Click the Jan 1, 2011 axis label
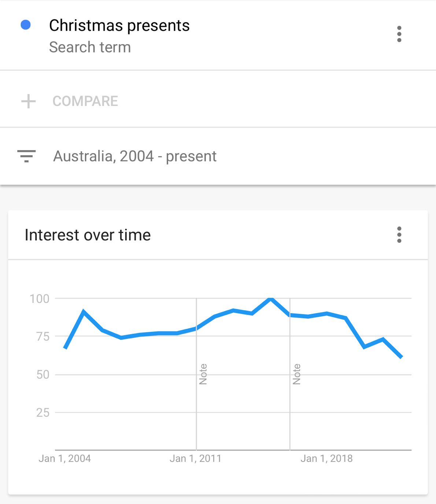The image size is (436, 504). [x=196, y=459]
